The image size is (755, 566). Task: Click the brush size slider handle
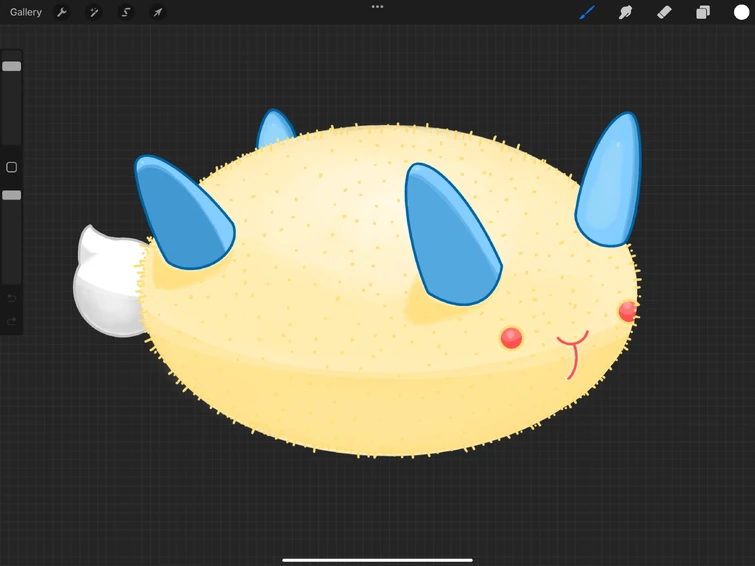(12, 66)
